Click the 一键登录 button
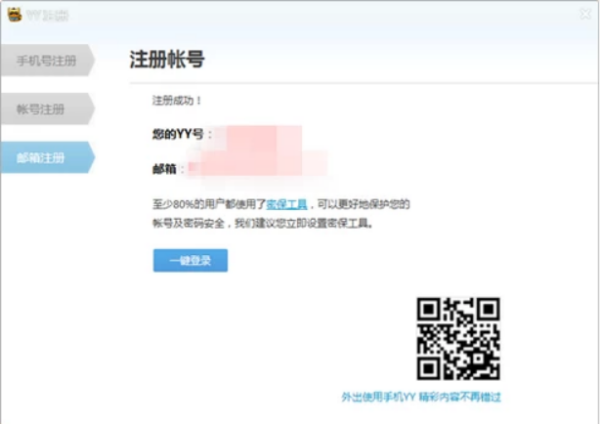Screen dimensions: 600x424 click(x=191, y=261)
